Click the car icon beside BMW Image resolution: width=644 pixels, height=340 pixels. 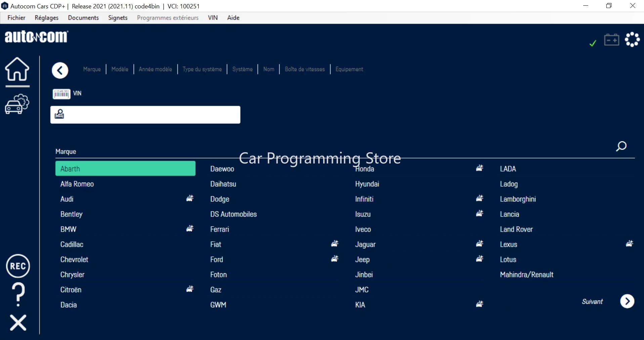[x=190, y=229]
